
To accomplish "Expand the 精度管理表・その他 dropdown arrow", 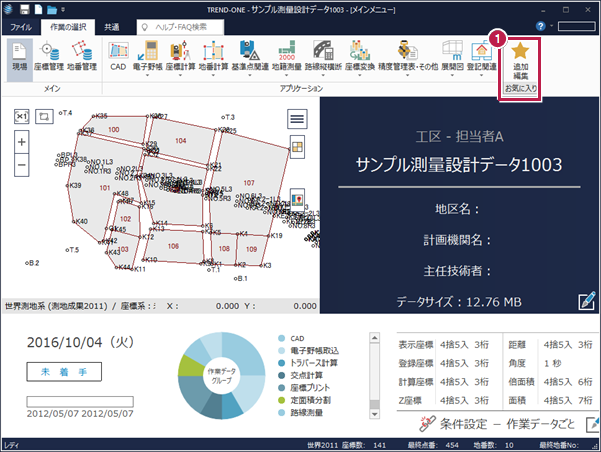I will click(x=407, y=76).
